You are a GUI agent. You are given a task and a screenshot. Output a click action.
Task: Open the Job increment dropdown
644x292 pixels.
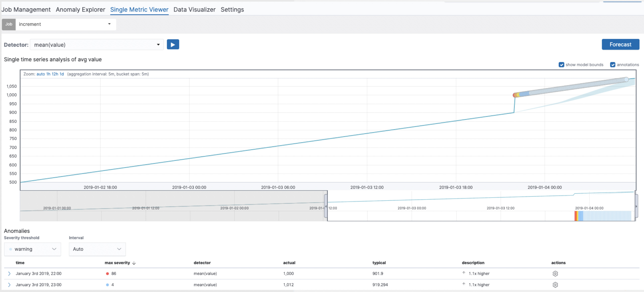coord(65,24)
